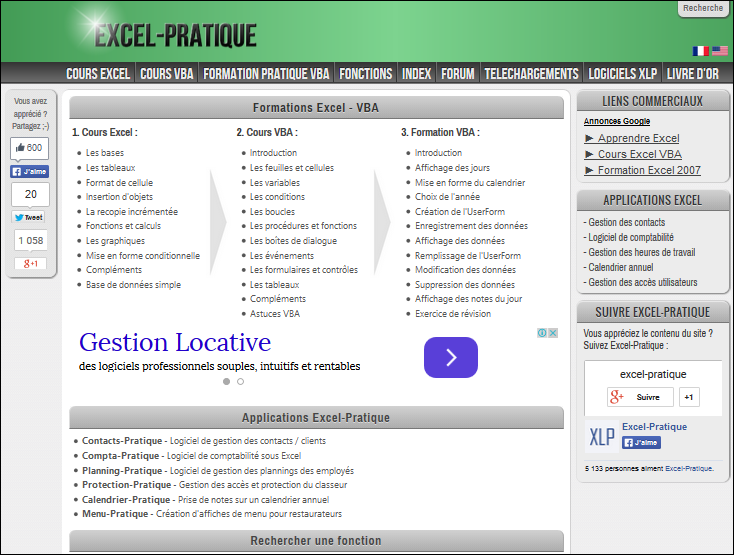734x555 pixels.
Task: Close the Gestion Locative ad
Action: coord(553,333)
